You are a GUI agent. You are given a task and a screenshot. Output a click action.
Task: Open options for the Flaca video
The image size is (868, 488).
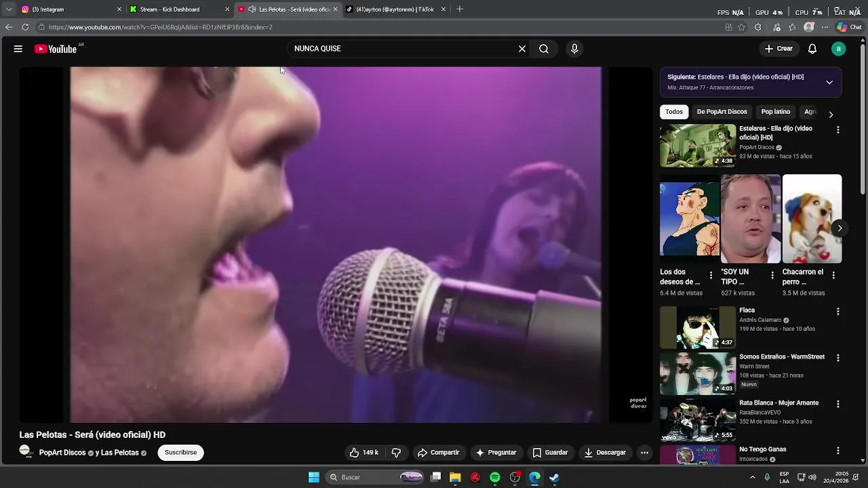[837, 312]
